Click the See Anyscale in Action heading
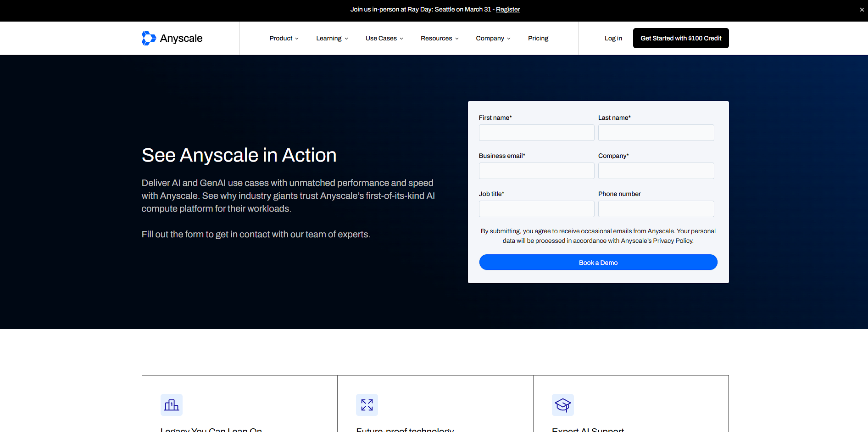Screen dimensions: 868x432 [x=239, y=155]
